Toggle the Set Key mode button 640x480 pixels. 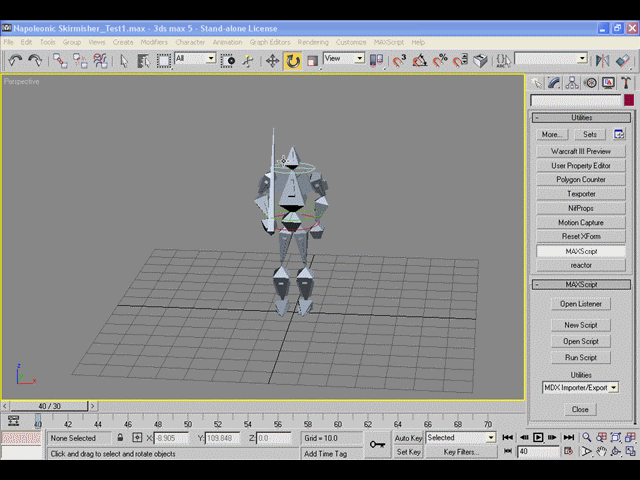408,452
